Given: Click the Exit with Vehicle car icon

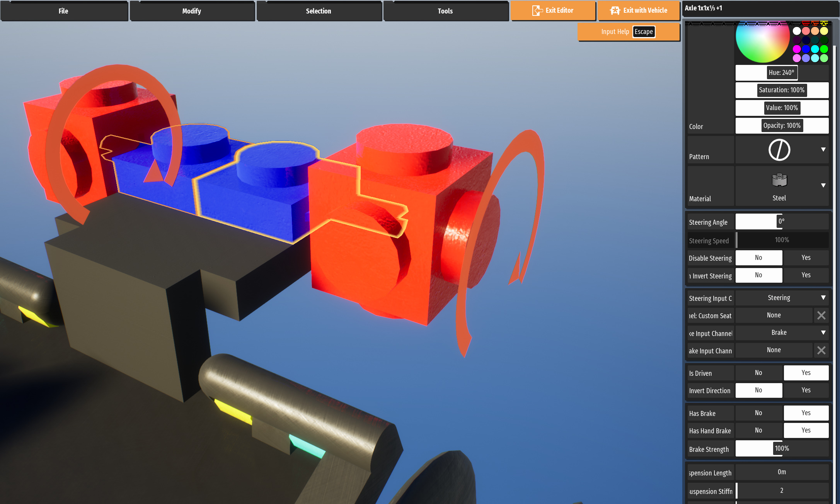Looking at the screenshot, I should click(x=615, y=11).
